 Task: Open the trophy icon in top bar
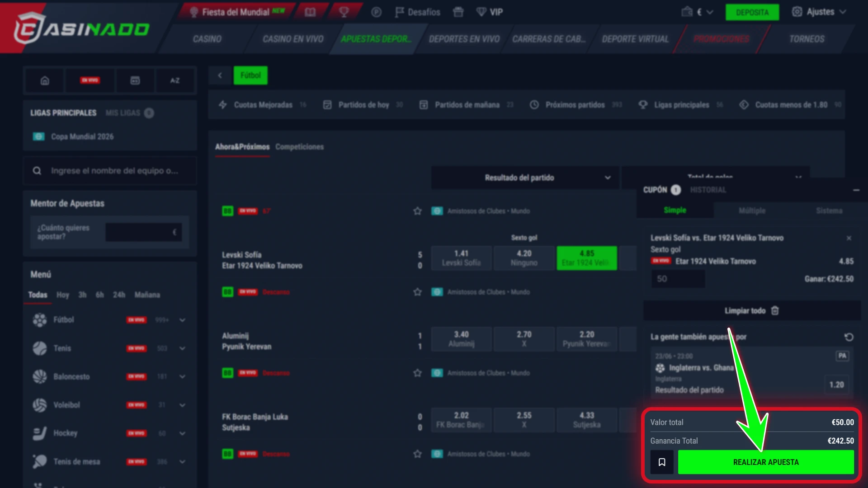click(344, 12)
